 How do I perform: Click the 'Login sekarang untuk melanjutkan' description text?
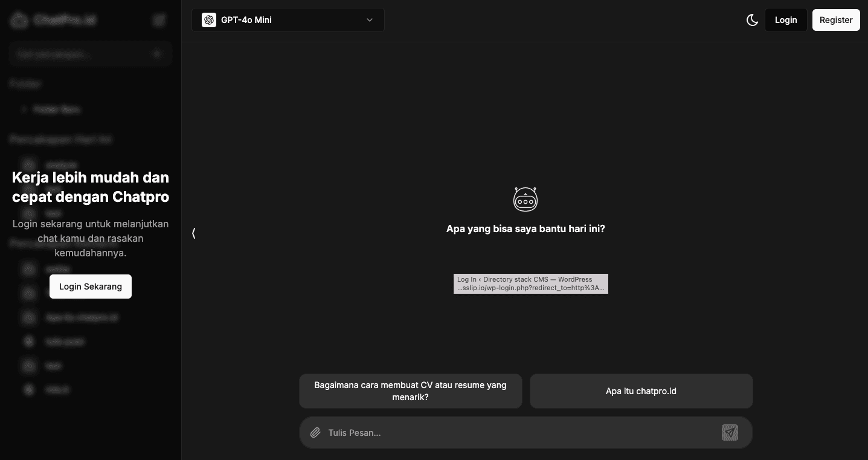pos(91,238)
